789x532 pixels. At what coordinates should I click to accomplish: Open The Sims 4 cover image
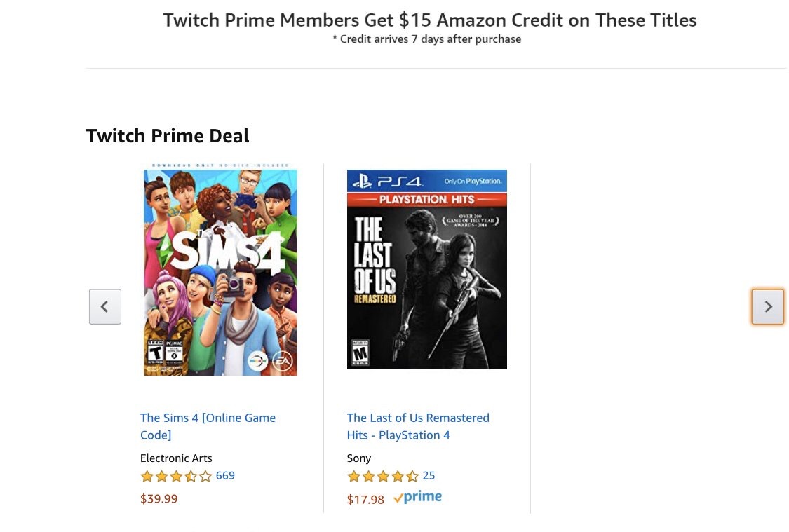220,270
